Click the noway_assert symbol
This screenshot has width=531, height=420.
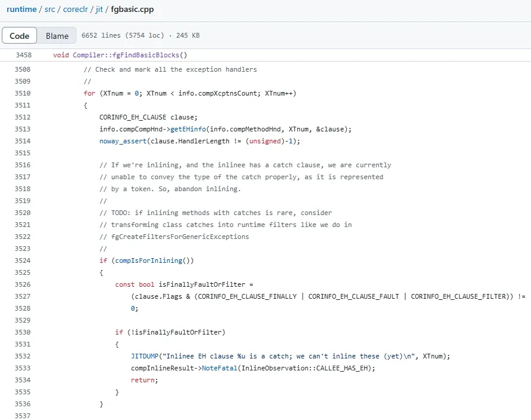[123, 141]
